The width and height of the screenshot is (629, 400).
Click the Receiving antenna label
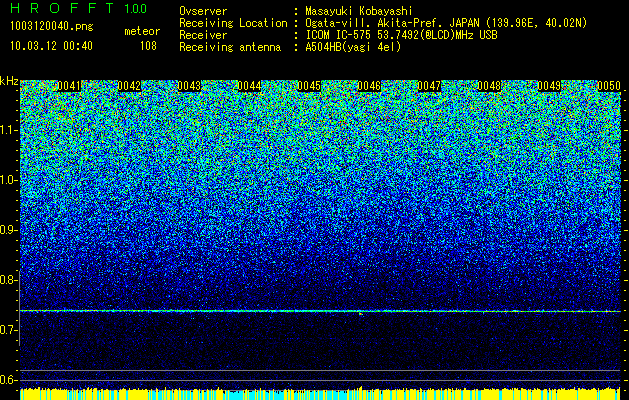coord(230,47)
